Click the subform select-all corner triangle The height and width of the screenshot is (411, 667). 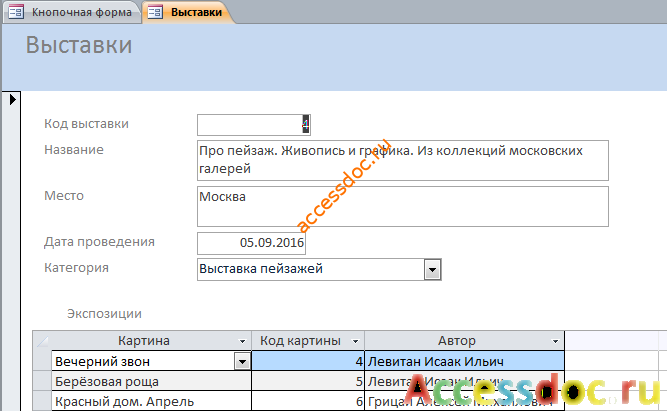click(42, 340)
